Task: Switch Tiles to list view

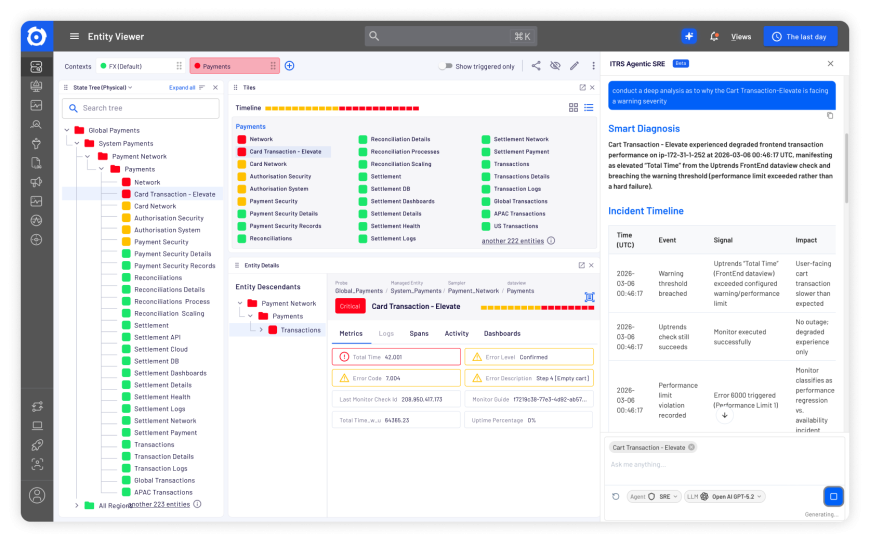Action: click(589, 108)
